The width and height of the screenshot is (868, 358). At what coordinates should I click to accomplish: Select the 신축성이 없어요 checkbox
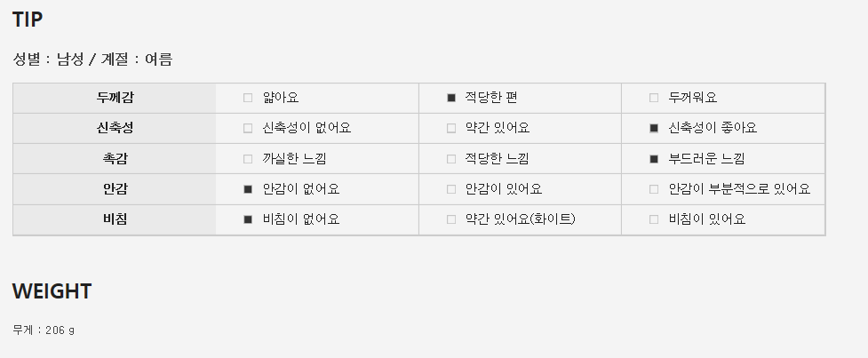pos(248,128)
